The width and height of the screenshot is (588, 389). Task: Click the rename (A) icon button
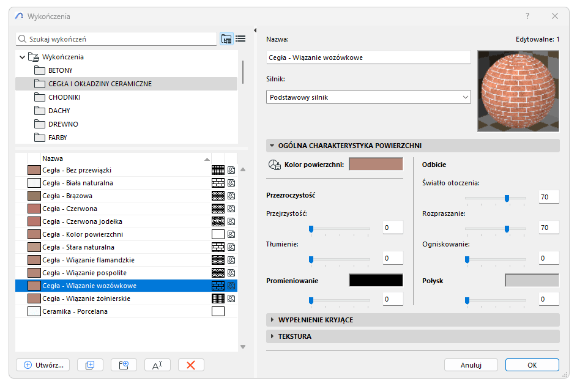click(x=157, y=365)
